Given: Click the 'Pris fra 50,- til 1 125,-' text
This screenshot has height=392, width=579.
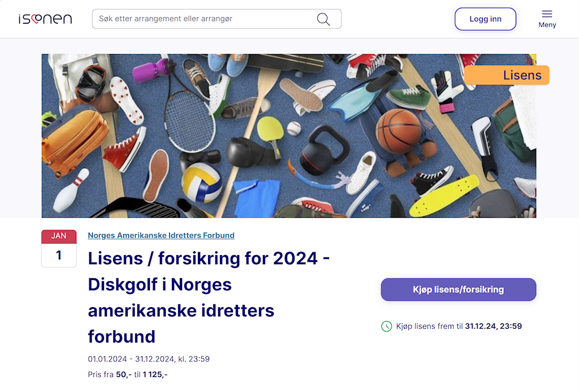Looking at the screenshot, I should [x=127, y=374].
